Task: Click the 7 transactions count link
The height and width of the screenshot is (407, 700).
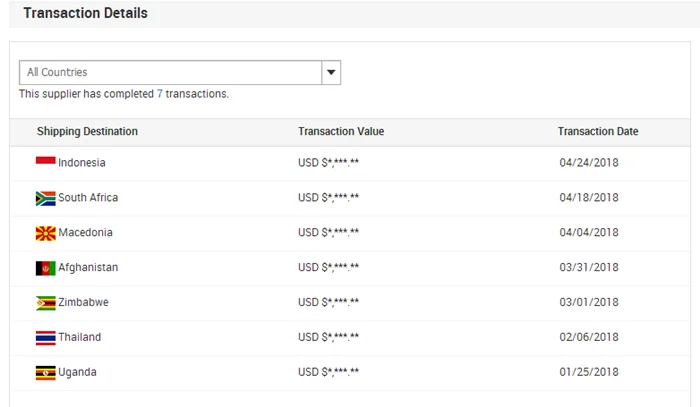Action: pos(160,94)
